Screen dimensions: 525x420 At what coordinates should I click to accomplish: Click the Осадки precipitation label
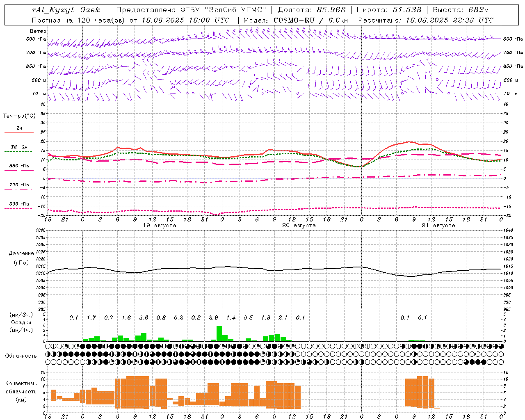click(x=21, y=322)
